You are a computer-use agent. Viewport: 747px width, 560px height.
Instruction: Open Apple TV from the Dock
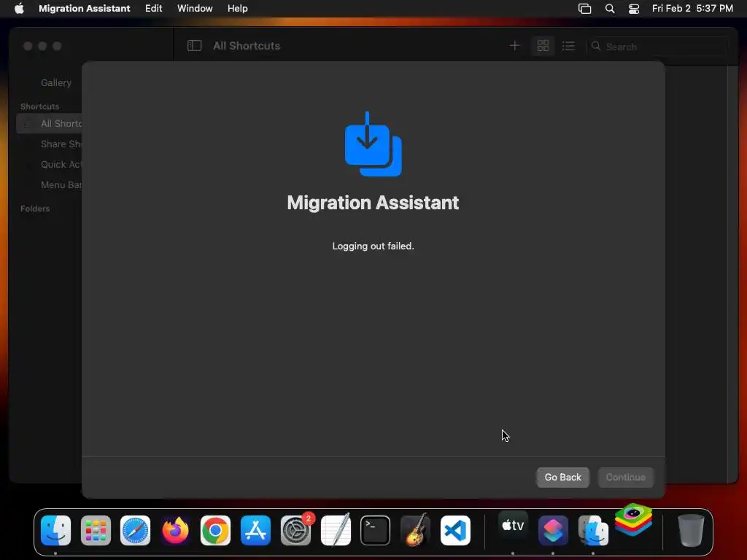tap(513, 526)
